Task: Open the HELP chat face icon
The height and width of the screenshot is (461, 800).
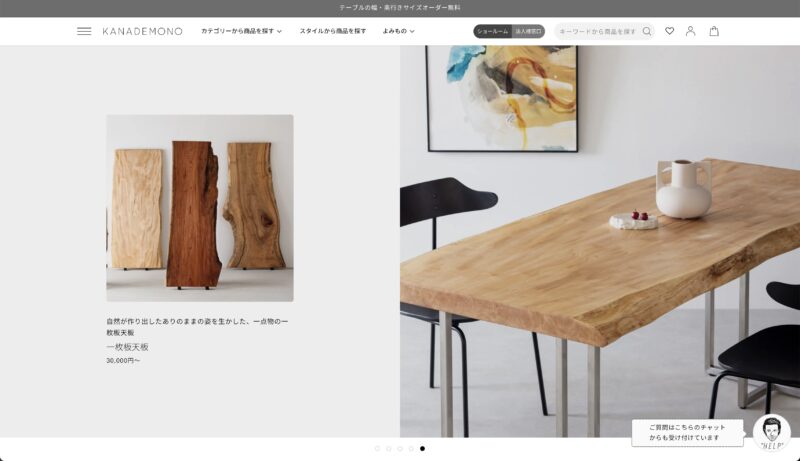Action: click(x=771, y=432)
